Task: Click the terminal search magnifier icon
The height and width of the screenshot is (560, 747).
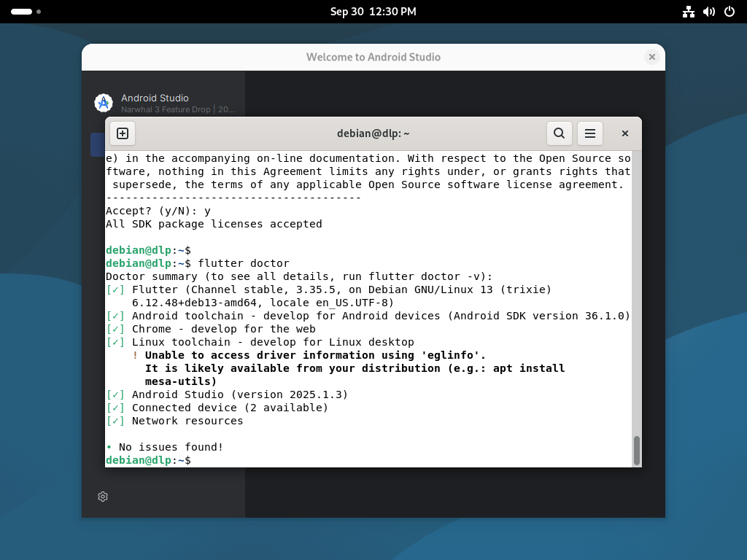Action: click(559, 133)
